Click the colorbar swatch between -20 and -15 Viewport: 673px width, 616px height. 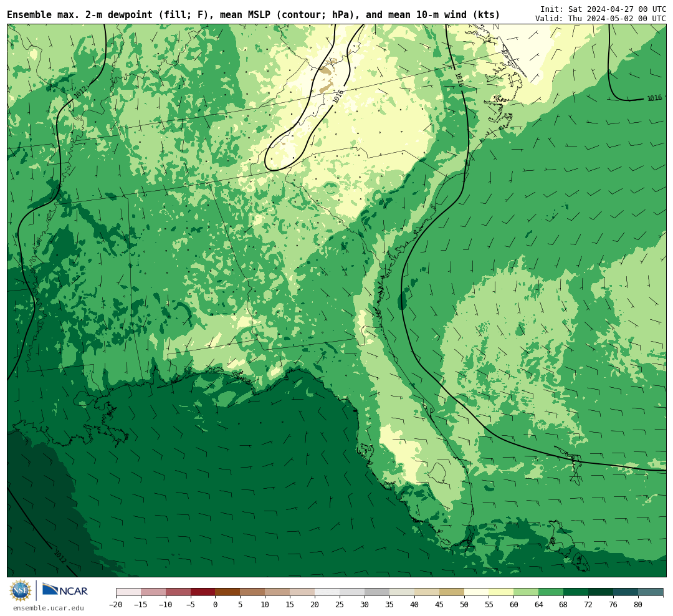(x=128, y=592)
